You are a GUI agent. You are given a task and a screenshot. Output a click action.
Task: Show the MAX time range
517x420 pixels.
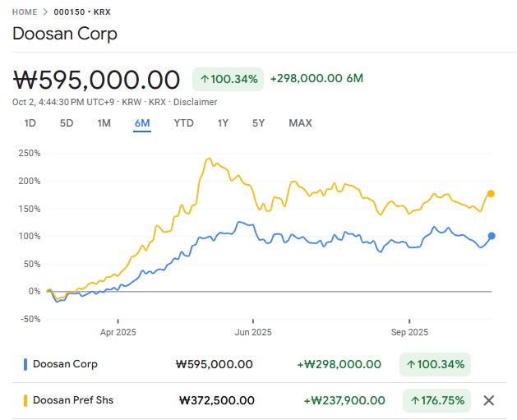click(300, 123)
